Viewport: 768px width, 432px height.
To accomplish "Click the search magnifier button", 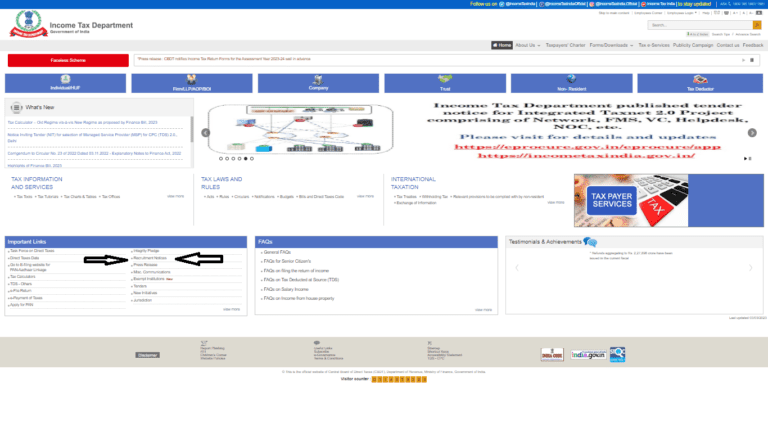I will [757, 25].
